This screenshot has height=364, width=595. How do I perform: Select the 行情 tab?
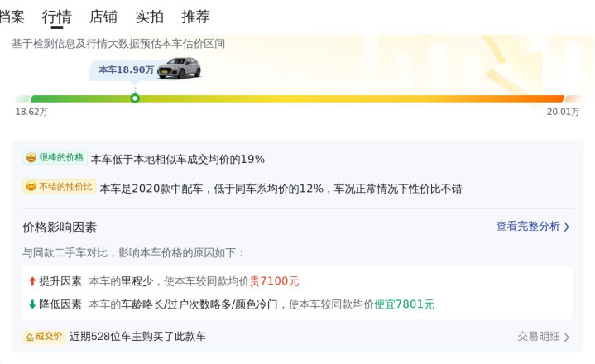(x=57, y=17)
